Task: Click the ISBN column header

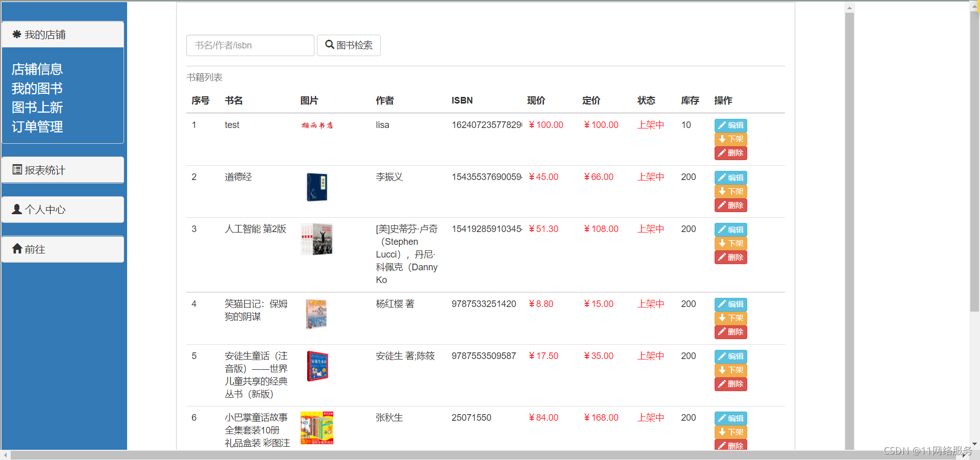Action: [x=462, y=100]
